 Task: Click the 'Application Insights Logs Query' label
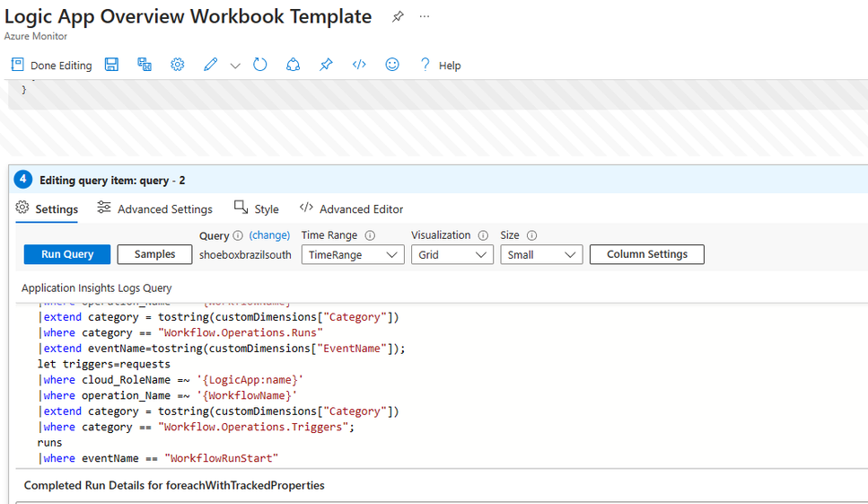tap(96, 288)
